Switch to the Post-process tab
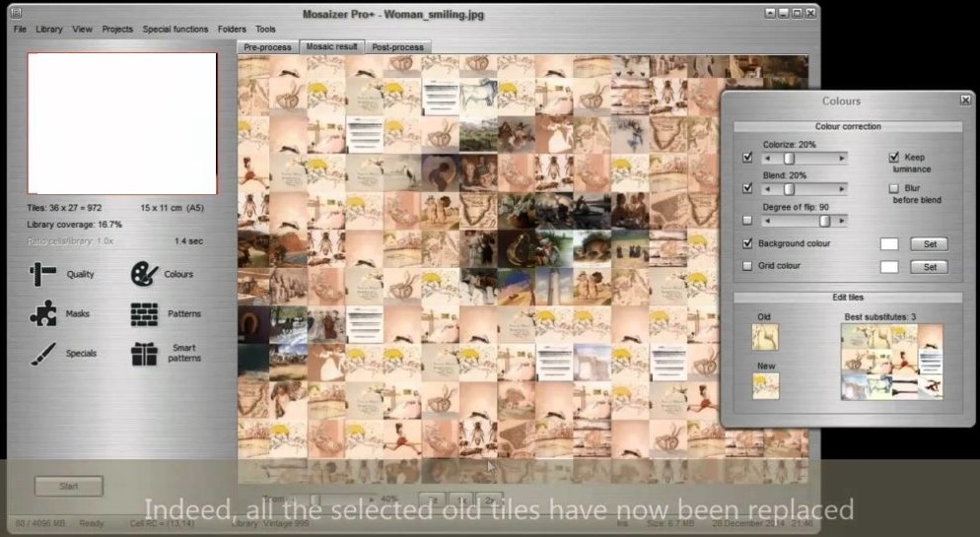 pyautogui.click(x=397, y=47)
